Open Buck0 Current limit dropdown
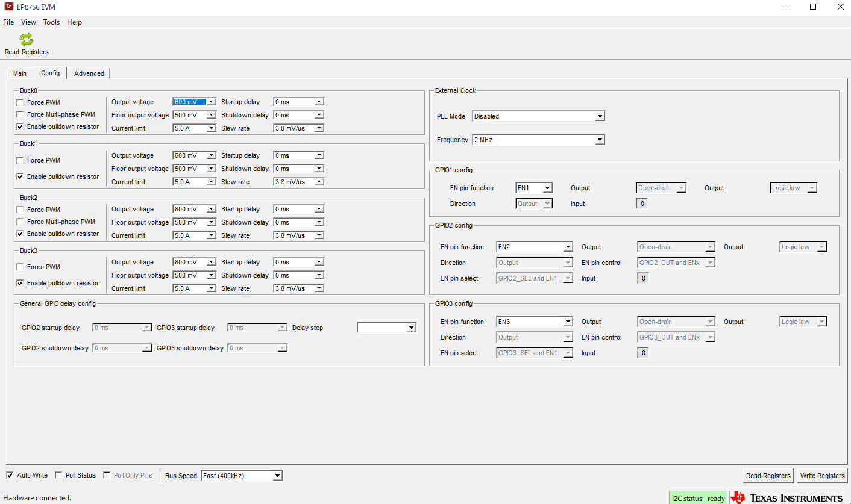Viewport: 851px width, 504px height. point(194,128)
